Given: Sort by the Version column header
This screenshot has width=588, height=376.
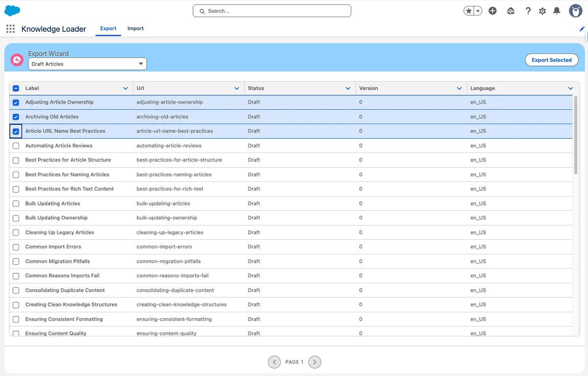Looking at the screenshot, I should tap(368, 88).
